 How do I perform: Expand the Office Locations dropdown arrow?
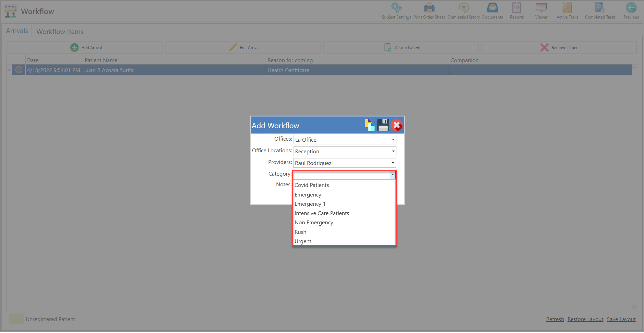coord(393,151)
